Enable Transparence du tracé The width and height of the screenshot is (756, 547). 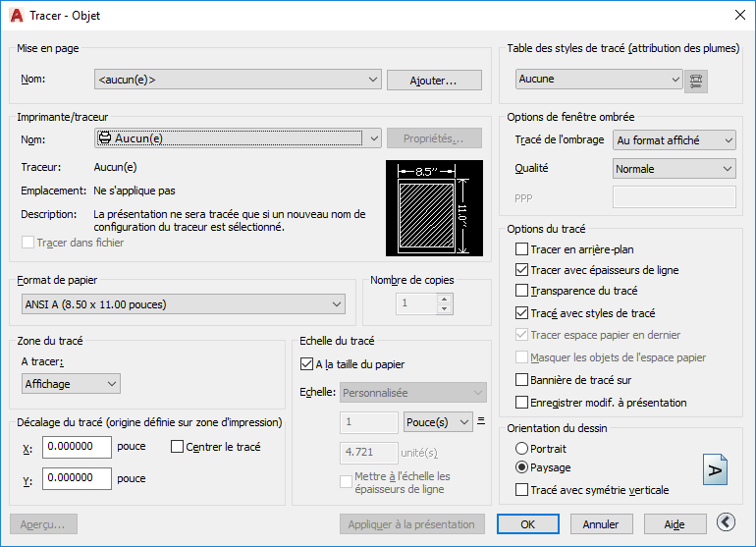pos(521,291)
